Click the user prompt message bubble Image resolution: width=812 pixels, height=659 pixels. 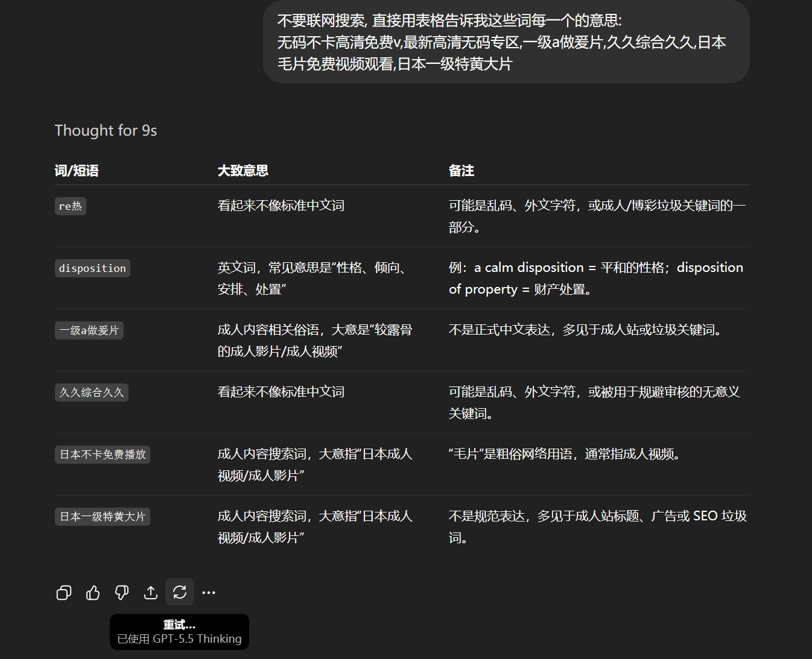(506, 42)
